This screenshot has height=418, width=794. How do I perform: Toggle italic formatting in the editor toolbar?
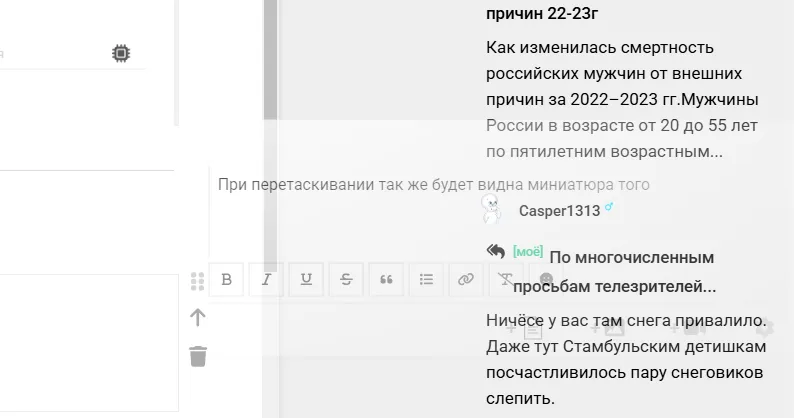coord(266,279)
